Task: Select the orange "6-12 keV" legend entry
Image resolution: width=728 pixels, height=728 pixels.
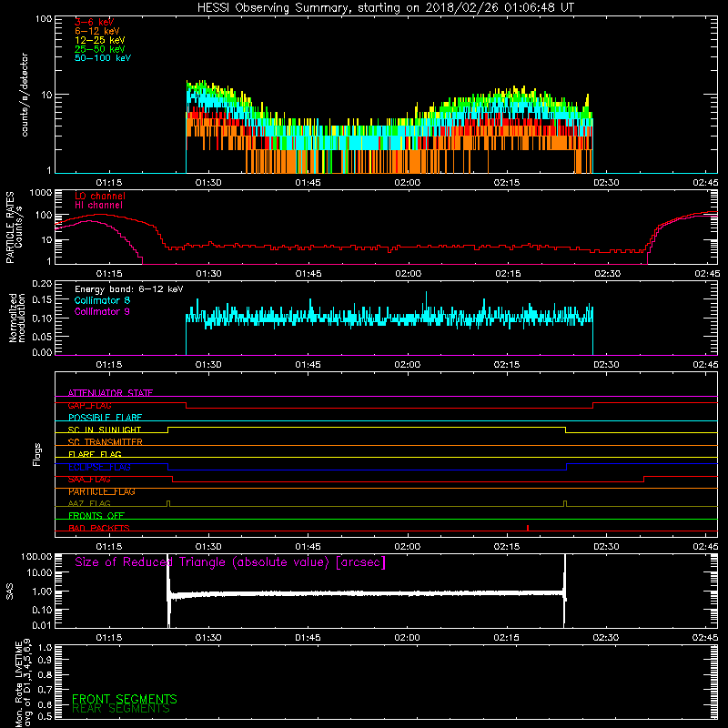Action: click(97, 31)
